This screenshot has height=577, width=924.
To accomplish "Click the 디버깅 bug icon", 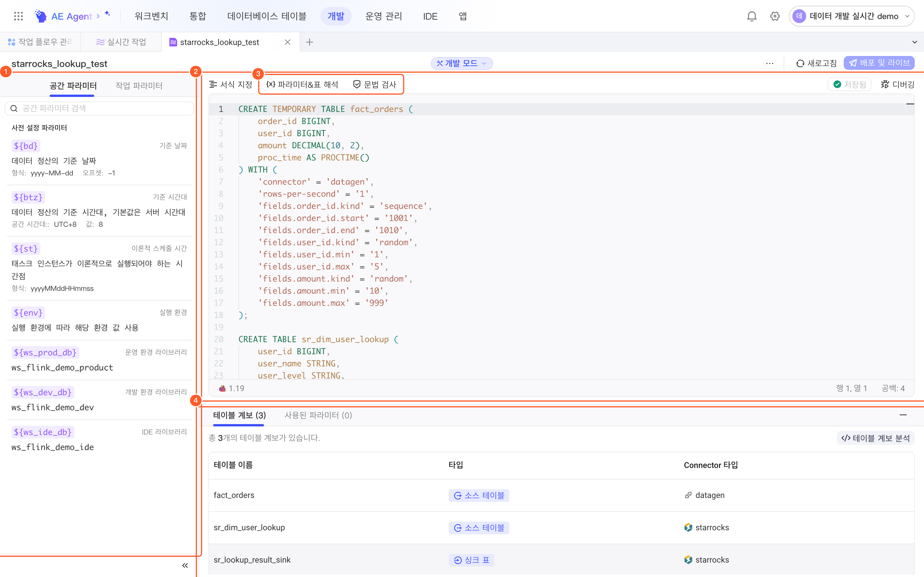I will point(885,84).
